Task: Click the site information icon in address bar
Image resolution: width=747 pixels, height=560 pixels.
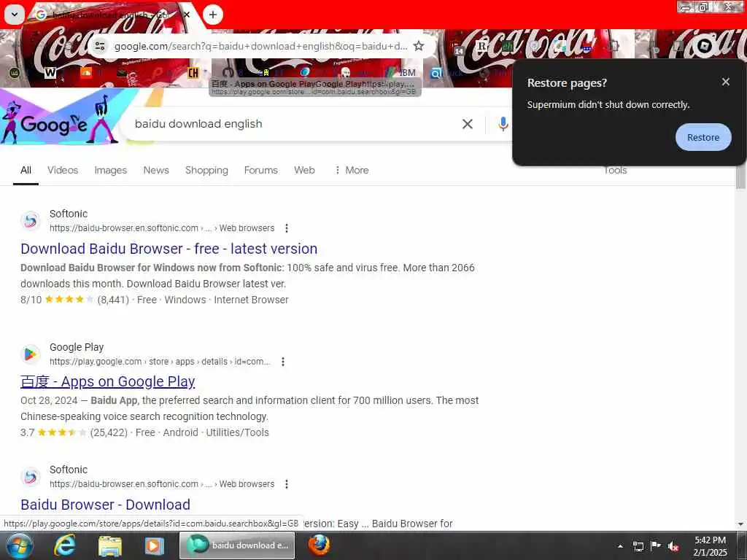Action: (x=100, y=46)
